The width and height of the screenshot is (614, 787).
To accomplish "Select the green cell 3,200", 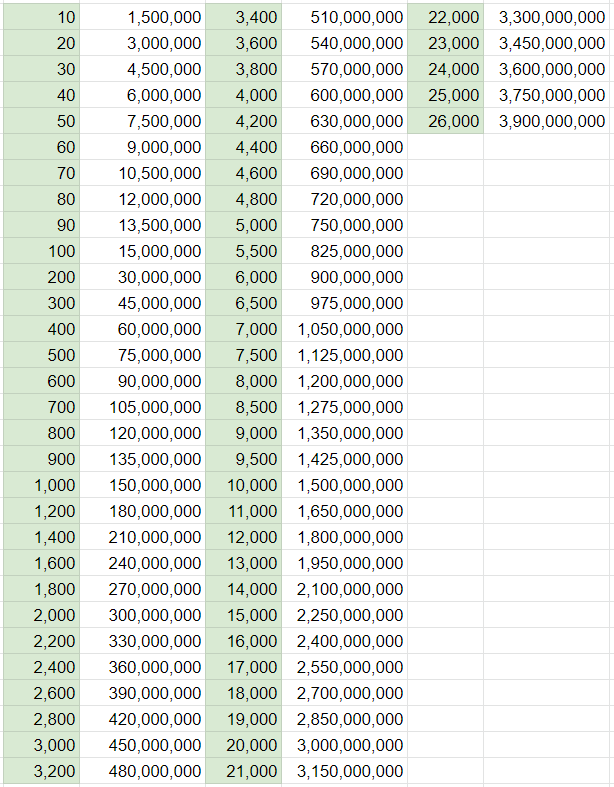I will click(42, 771).
